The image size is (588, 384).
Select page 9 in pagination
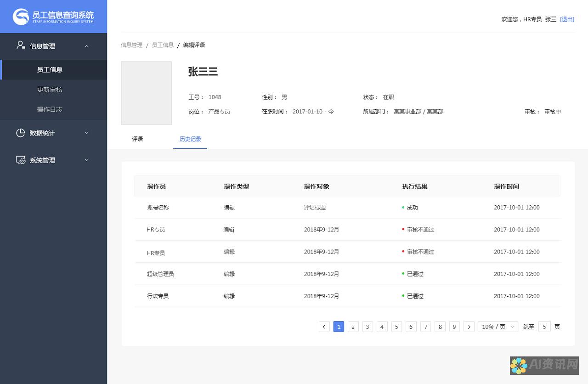[455, 327]
